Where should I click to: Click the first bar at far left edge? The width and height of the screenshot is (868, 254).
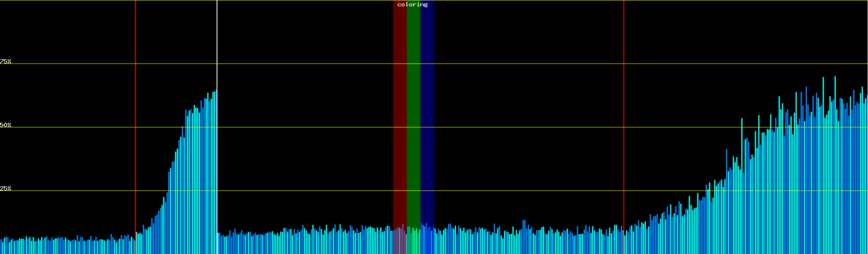1,247
